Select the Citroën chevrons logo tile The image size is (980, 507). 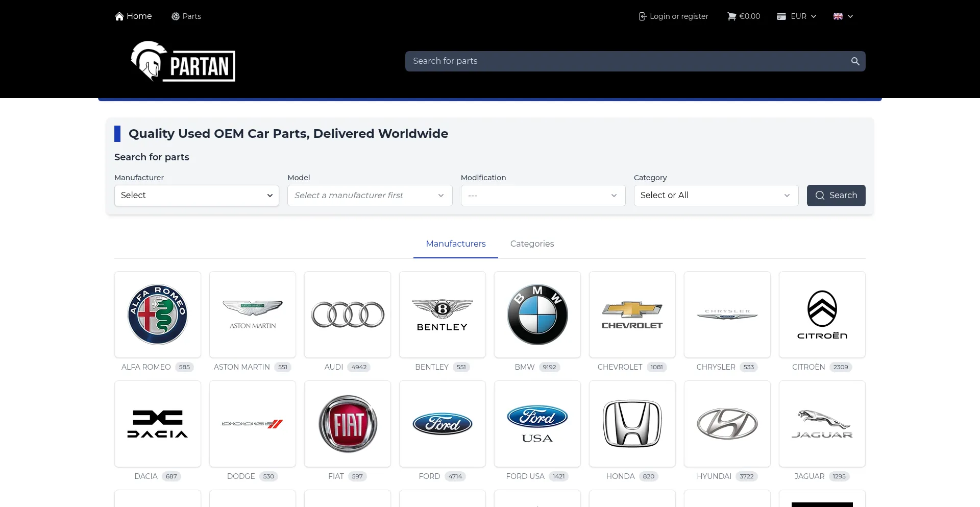point(822,315)
